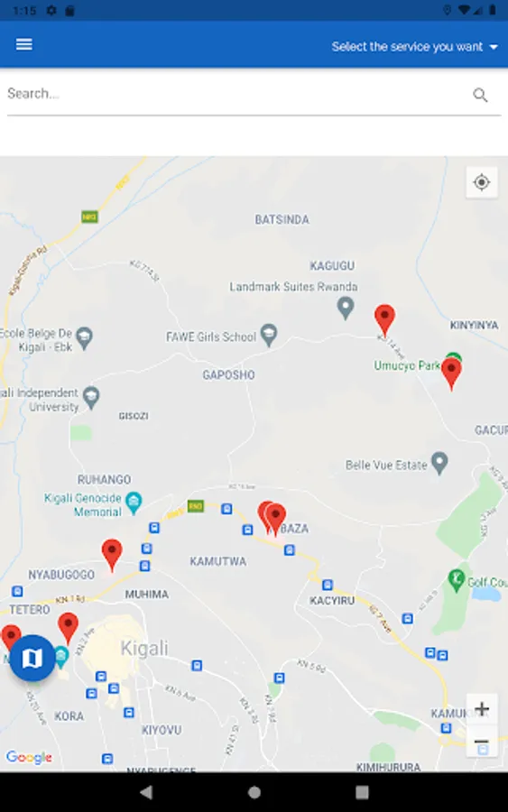Screen dimensions: 508x812
Task: Select the red pin near Landmark Suites Rwanda
Action: 384,319
